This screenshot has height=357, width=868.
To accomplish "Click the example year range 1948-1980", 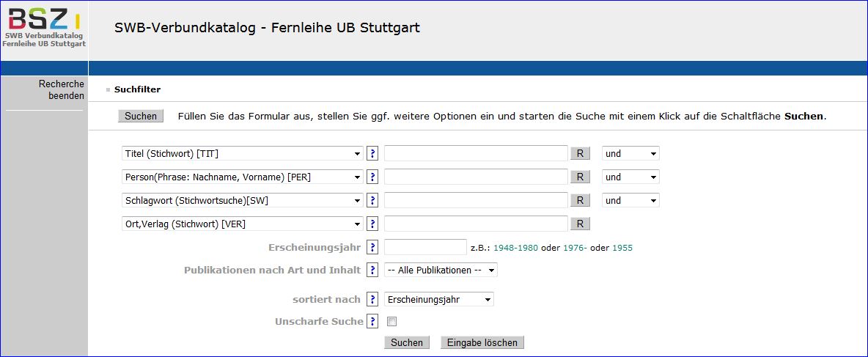I will (515, 248).
